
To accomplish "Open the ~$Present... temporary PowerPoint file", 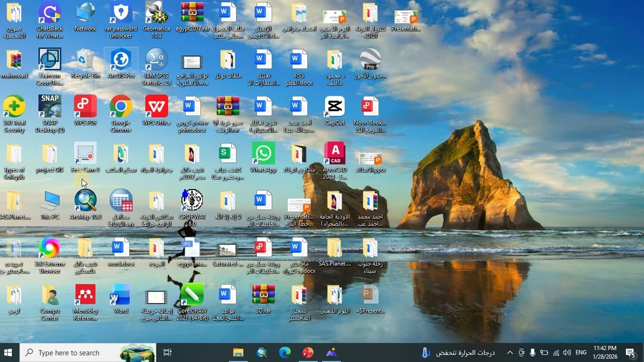I will (x=370, y=299).
